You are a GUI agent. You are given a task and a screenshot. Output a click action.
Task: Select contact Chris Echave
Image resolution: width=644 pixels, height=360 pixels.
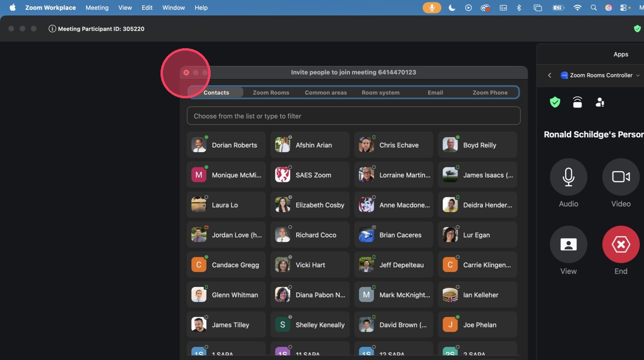394,145
